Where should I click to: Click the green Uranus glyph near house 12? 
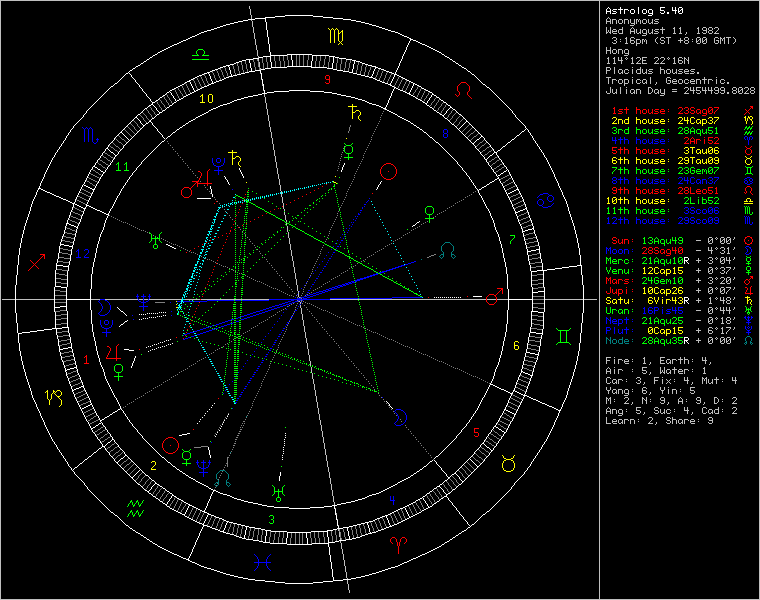point(156,240)
